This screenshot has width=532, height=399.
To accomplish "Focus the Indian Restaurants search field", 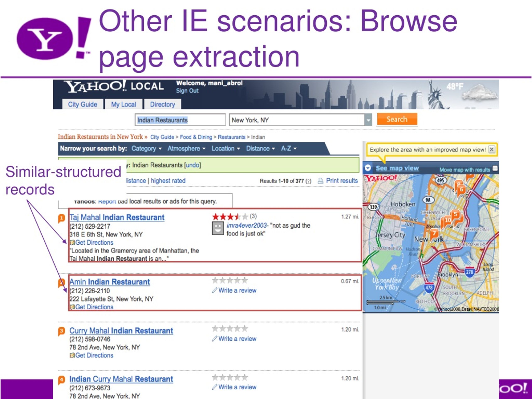I will (x=180, y=120).
